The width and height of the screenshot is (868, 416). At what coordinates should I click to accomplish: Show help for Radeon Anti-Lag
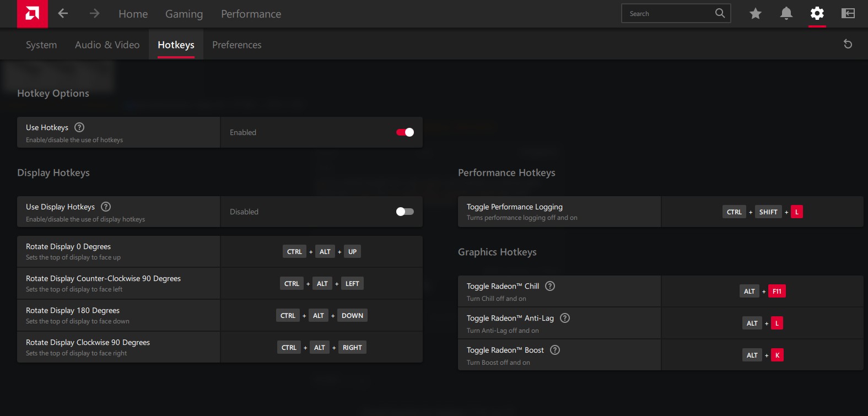coord(565,318)
